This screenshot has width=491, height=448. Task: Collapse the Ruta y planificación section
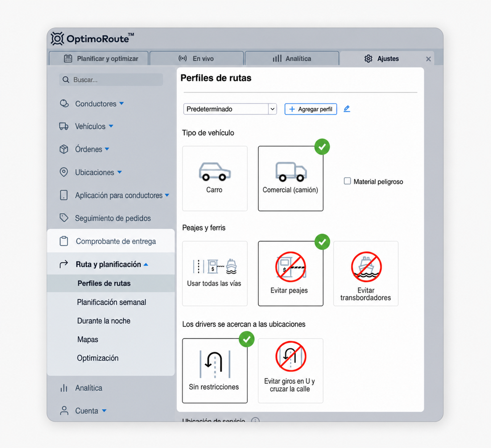coord(146,264)
